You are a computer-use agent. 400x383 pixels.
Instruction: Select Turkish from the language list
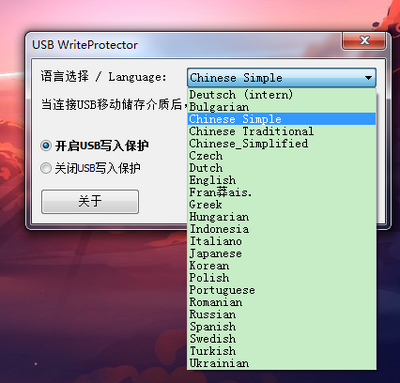282,351
